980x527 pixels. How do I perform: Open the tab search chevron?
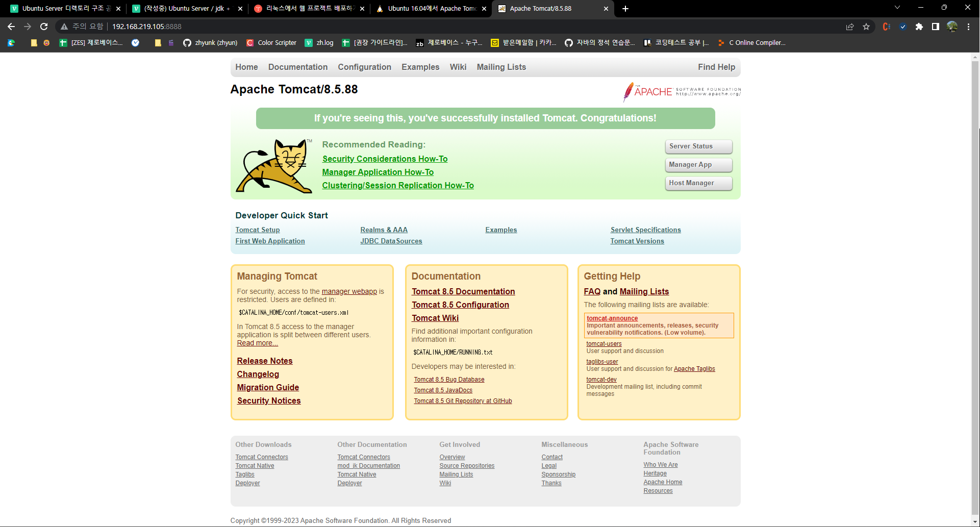897,8
